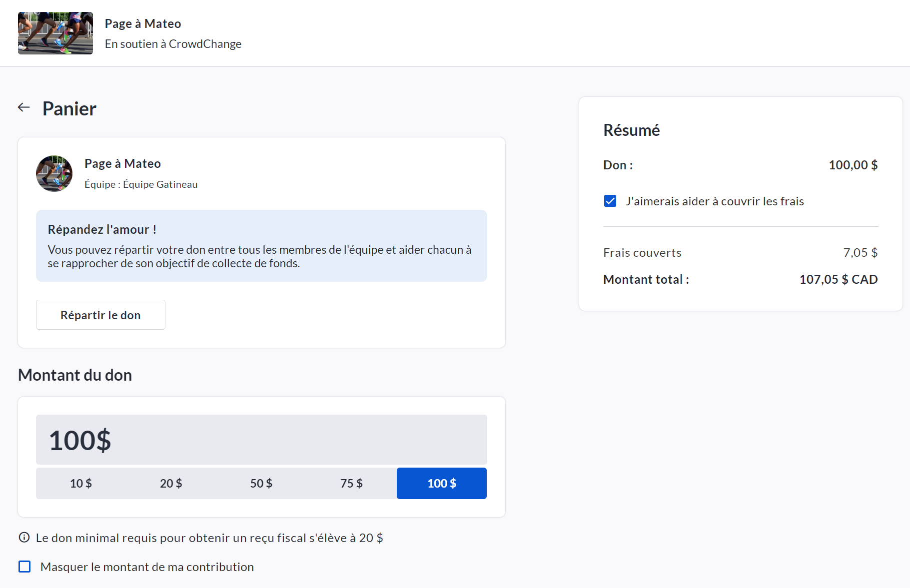Click the round Page à Mateo avatar
910x588 pixels.
pyautogui.click(x=54, y=173)
